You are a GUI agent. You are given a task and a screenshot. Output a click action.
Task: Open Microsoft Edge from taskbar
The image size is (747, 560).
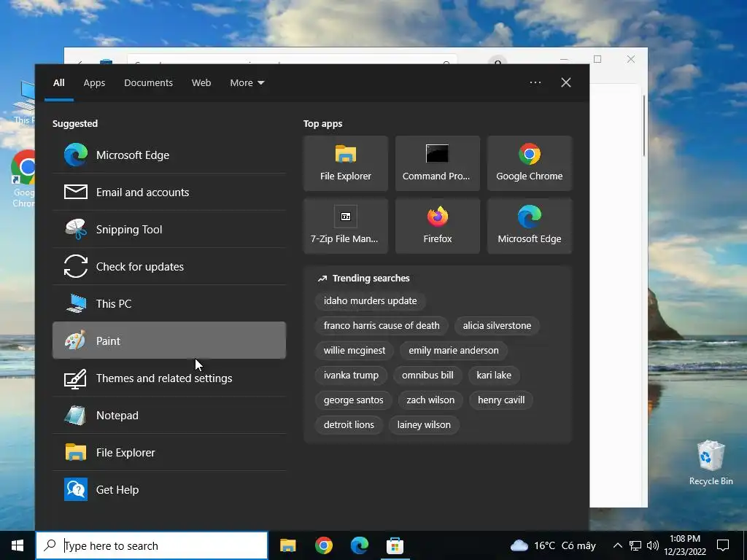[x=360, y=545]
